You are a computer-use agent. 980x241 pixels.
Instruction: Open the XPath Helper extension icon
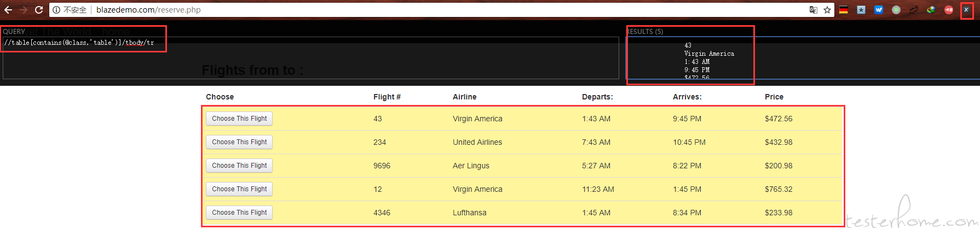(966, 10)
